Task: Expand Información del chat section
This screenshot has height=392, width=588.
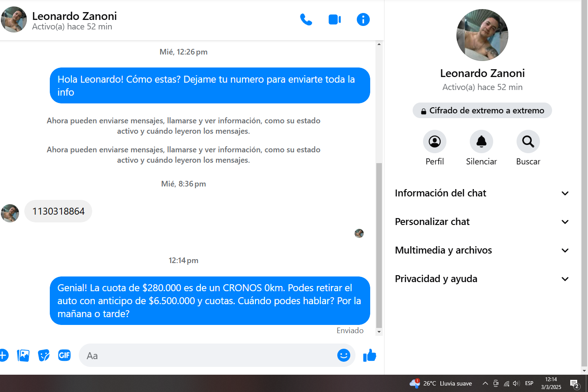Action: click(x=482, y=193)
